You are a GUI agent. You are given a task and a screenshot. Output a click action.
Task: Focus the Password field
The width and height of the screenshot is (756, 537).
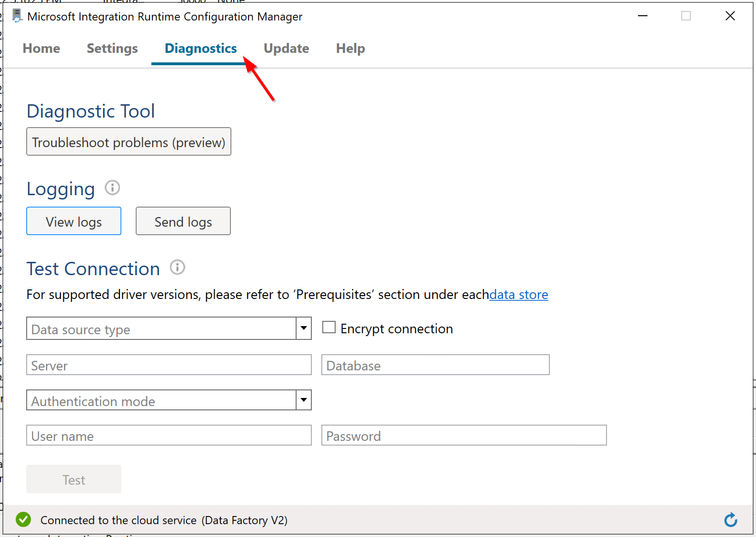pos(464,436)
